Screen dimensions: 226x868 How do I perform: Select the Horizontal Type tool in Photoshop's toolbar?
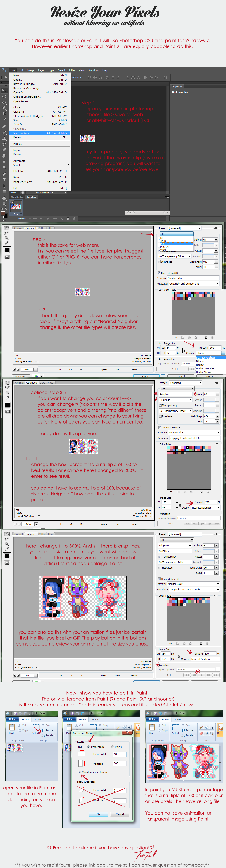click(x=4, y=180)
